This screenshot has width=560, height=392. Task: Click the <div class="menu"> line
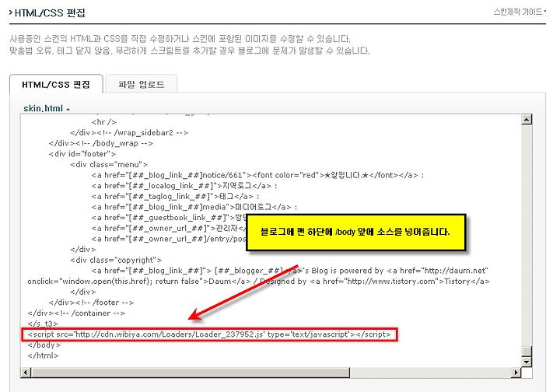[109, 165]
